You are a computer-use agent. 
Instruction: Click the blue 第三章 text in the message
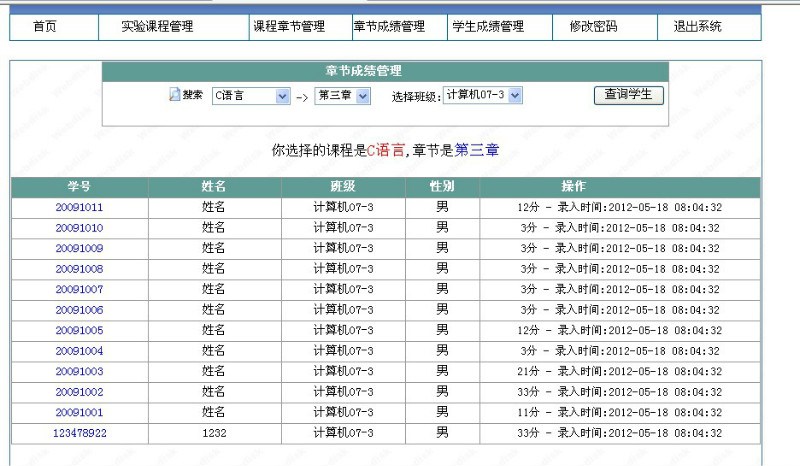[477, 150]
